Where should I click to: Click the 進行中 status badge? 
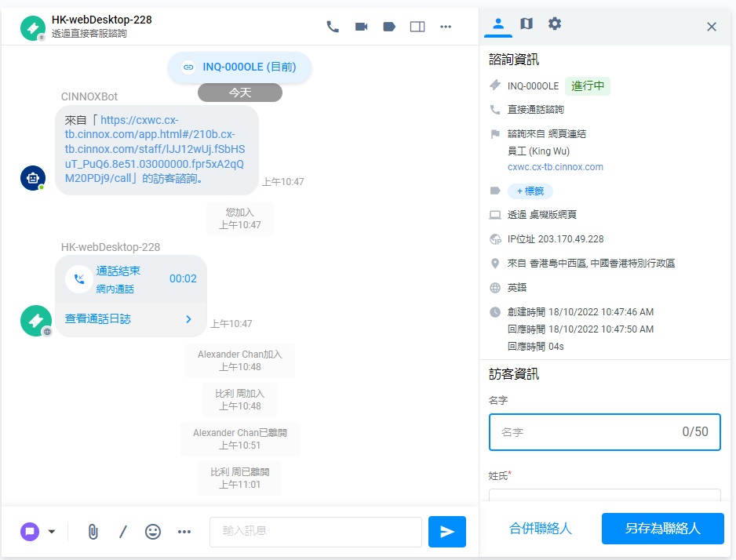coord(587,85)
